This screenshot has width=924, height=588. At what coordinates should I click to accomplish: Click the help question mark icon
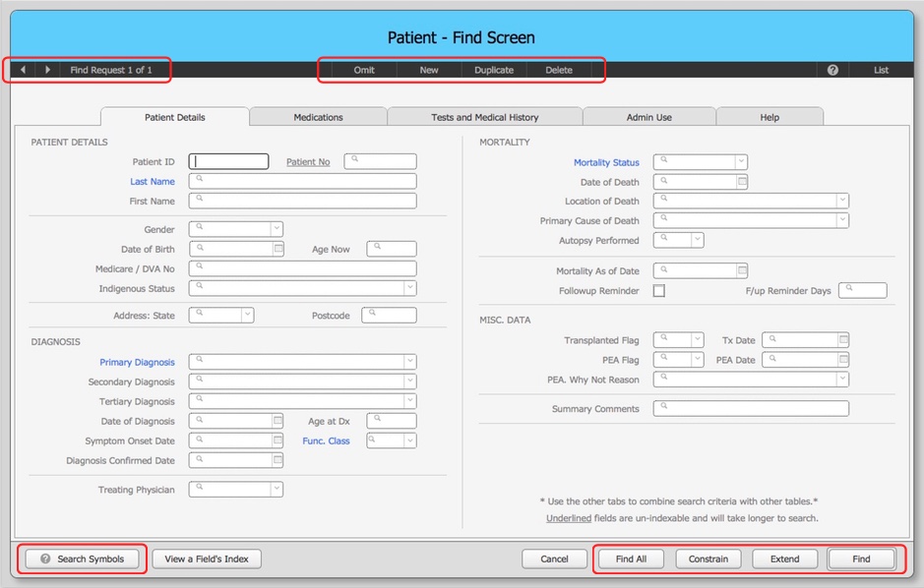tap(832, 70)
